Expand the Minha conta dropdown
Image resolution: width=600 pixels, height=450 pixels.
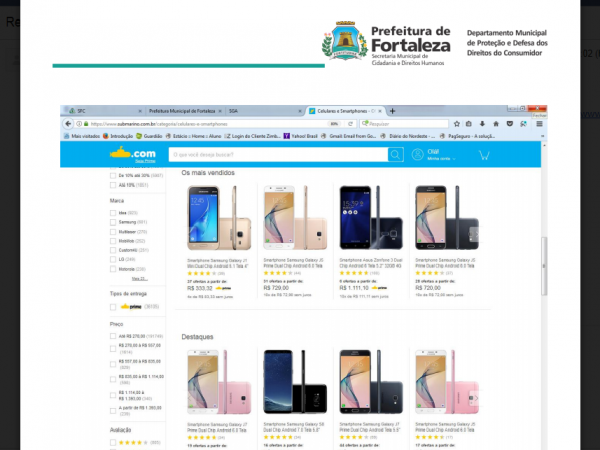pyautogui.click(x=441, y=158)
